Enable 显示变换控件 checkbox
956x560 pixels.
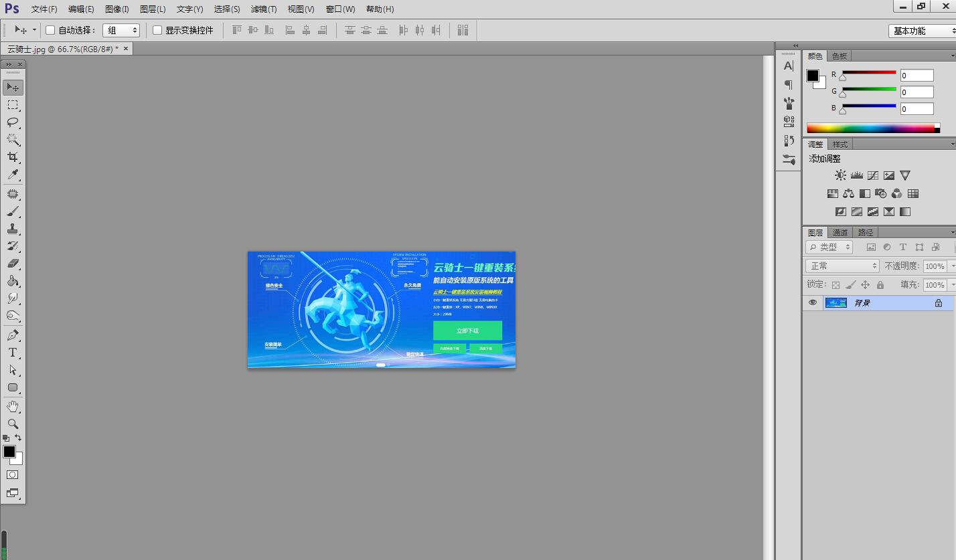point(157,30)
